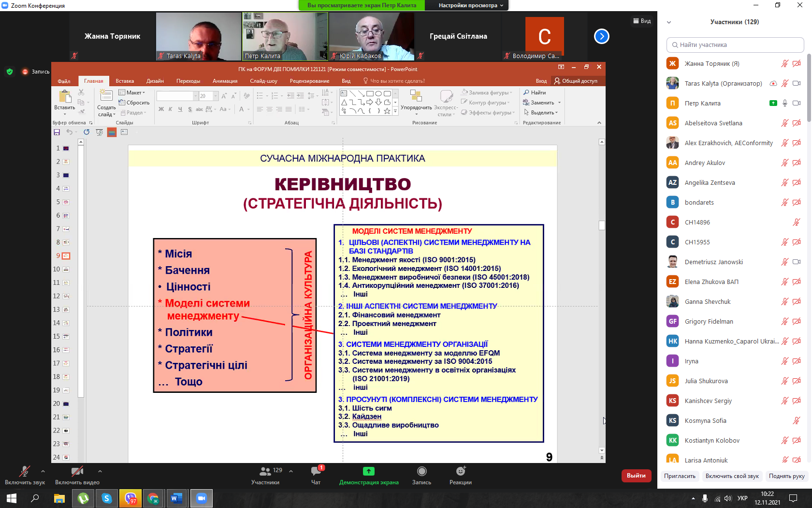Viewport: 812px width, 508px height.
Task: Open File Explorer in the taskbar
Action: coord(59,498)
